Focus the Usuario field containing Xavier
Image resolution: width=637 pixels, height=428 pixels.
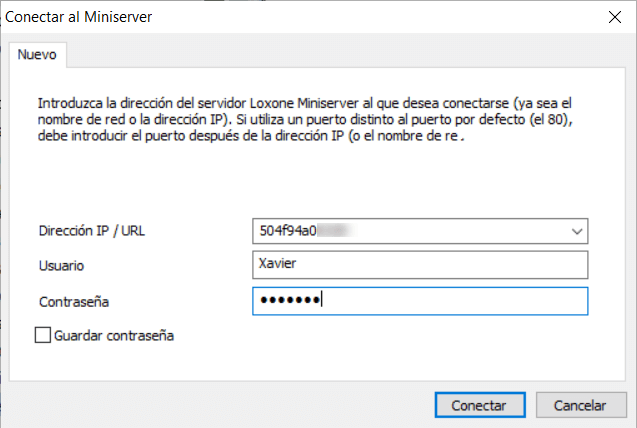pos(419,266)
